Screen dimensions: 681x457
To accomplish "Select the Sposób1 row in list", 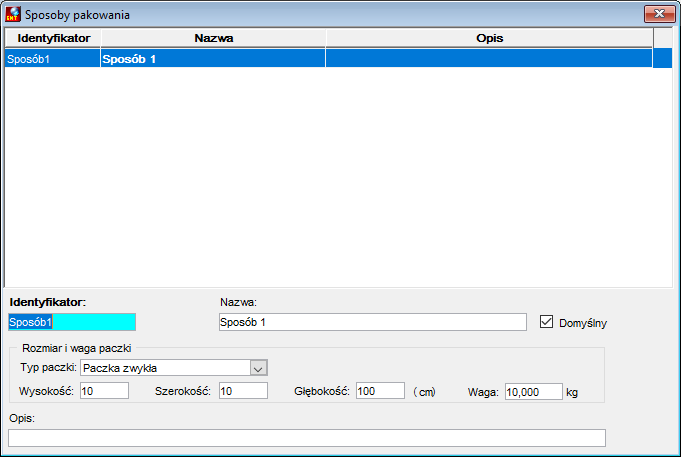I will point(338,59).
